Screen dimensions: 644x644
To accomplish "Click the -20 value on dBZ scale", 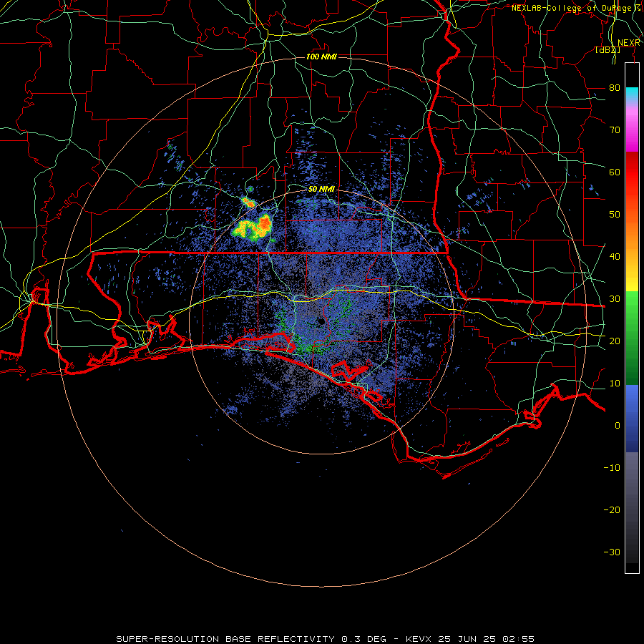I will [612, 510].
